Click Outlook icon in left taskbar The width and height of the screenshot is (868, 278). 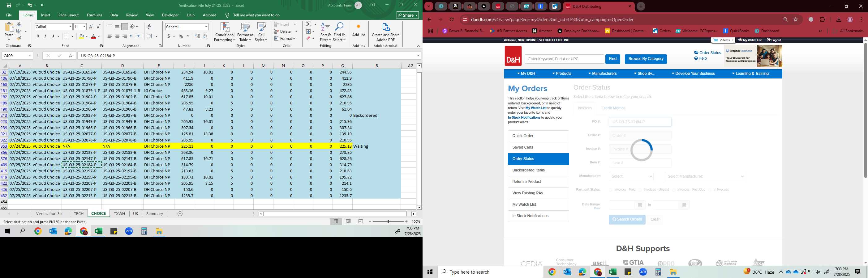(x=53, y=231)
